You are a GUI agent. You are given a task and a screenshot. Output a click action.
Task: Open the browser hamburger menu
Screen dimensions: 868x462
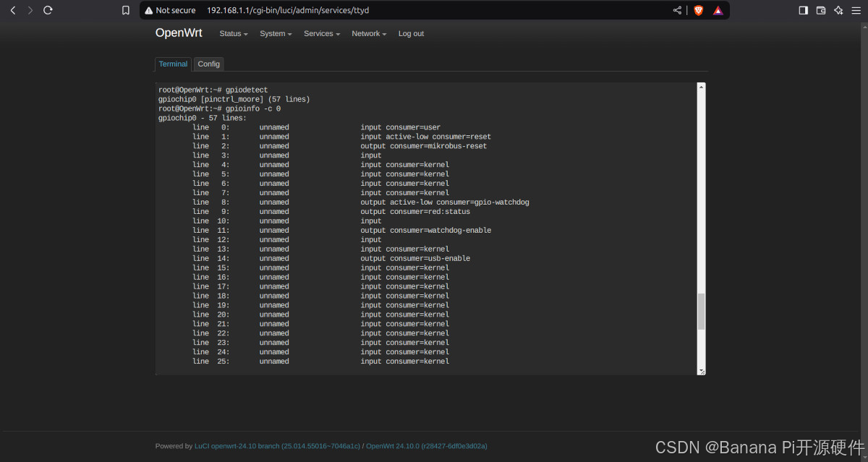pyautogui.click(x=856, y=10)
